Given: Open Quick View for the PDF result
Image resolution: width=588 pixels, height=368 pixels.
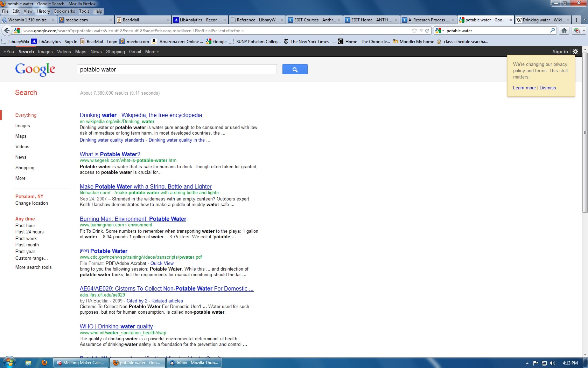Looking at the screenshot, I should coord(162,263).
